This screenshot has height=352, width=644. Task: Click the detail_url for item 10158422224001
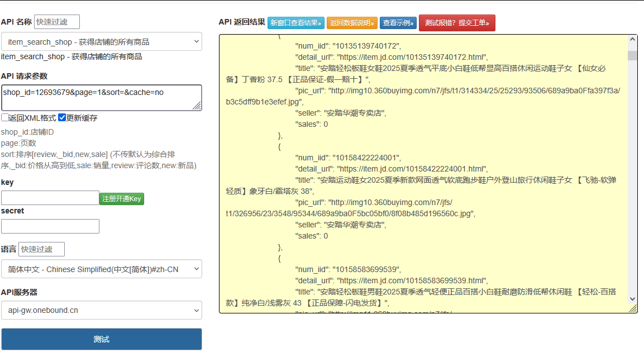[x=412, y=169]
